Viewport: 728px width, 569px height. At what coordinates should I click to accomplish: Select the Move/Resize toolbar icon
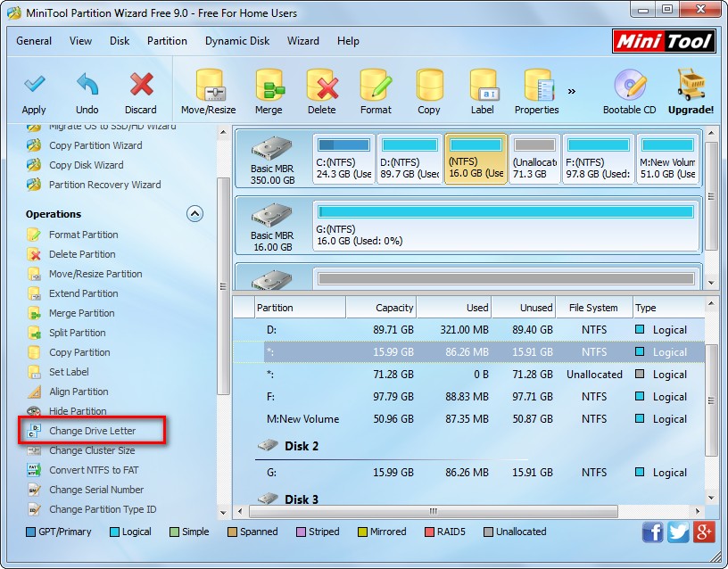point(209,85)
